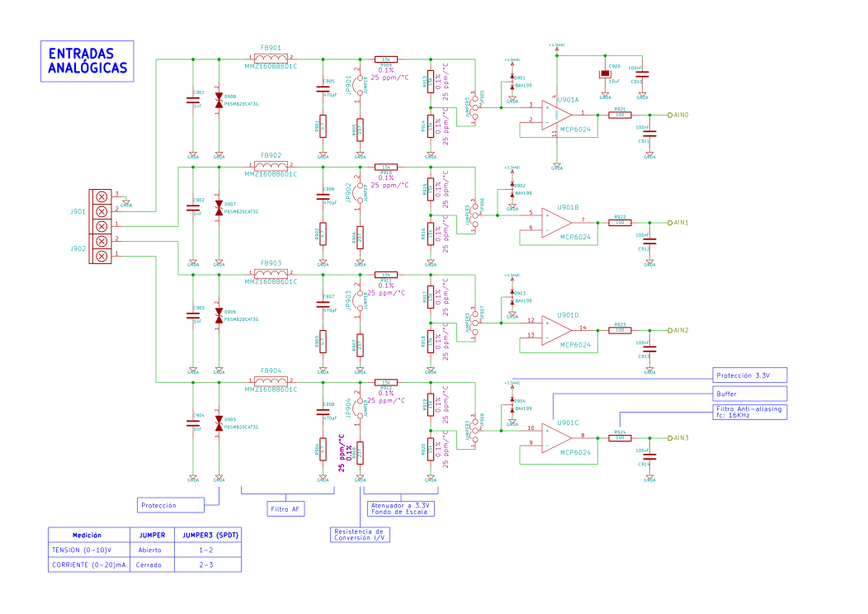
Task: Select ferrite bead FB901 inductor symbol
Action: coord(271,57)
